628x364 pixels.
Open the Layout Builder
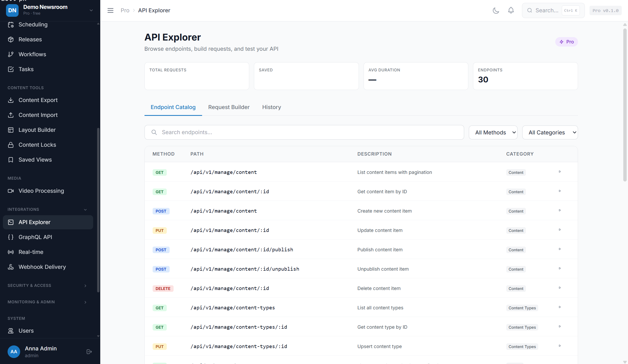[48, 130]
